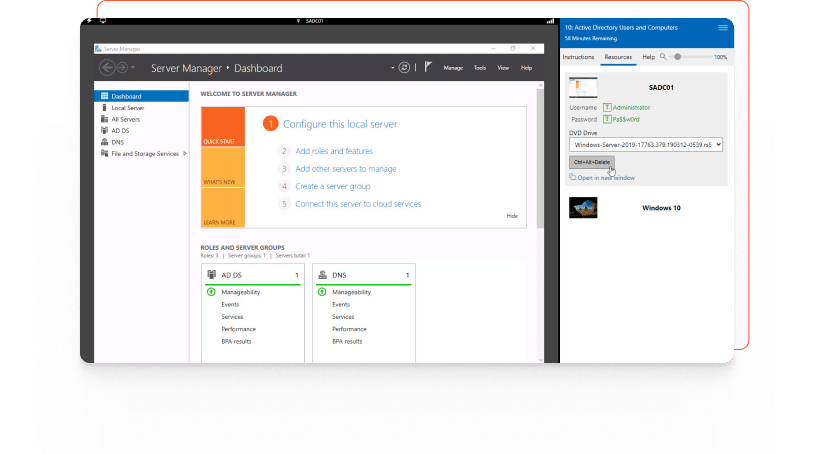Click the type-username icon beside Administrator
Image resolution: width=815 pixels, height=454 pixels.
click(x=606, y=107)
